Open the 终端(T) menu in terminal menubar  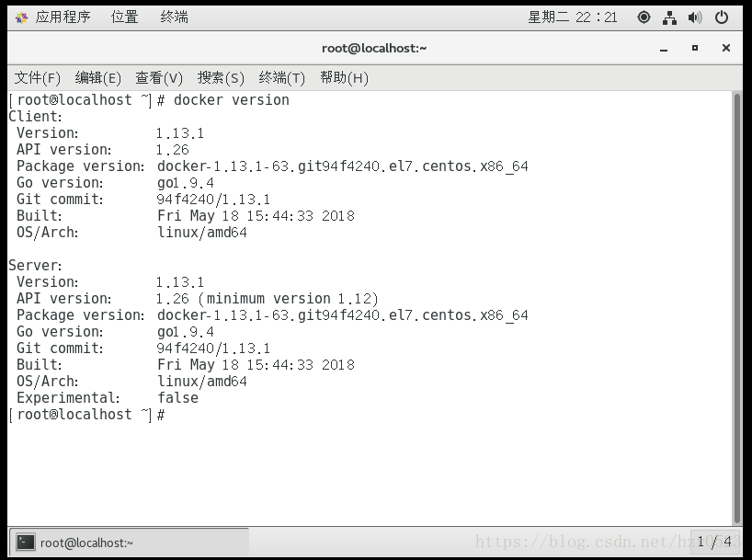[281, 78]
